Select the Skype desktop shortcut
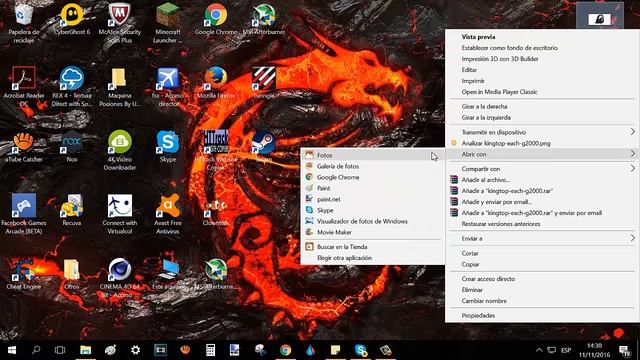This screenshot has width=640, height=360. coord(168,147)
